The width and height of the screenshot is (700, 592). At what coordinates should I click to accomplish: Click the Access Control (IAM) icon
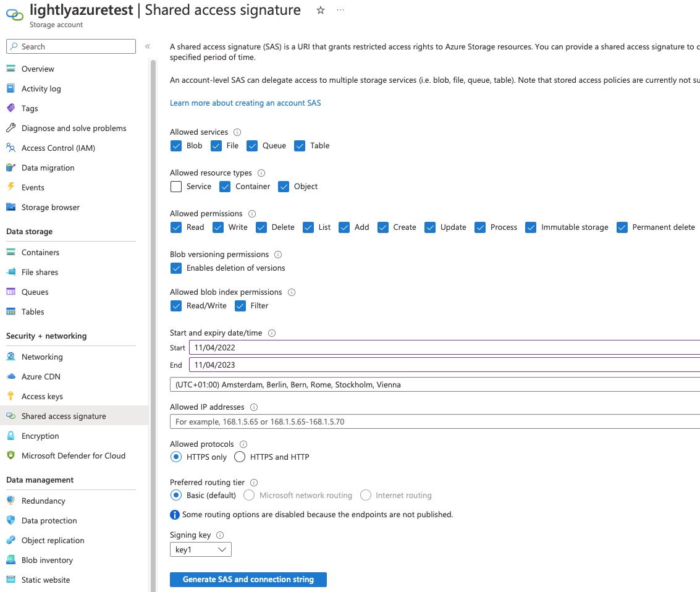(x=11, y=148)
